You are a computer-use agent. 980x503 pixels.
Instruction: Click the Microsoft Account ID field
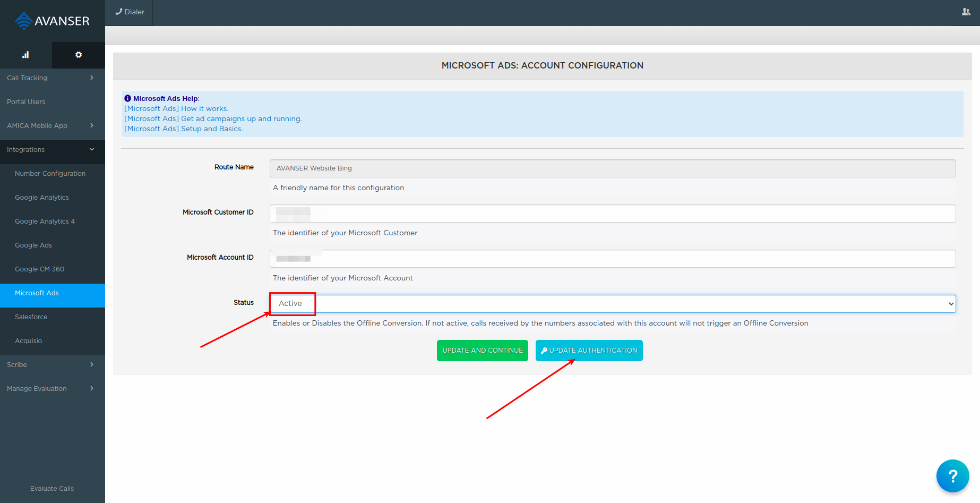pyautogui.click(x=613, y=259)
